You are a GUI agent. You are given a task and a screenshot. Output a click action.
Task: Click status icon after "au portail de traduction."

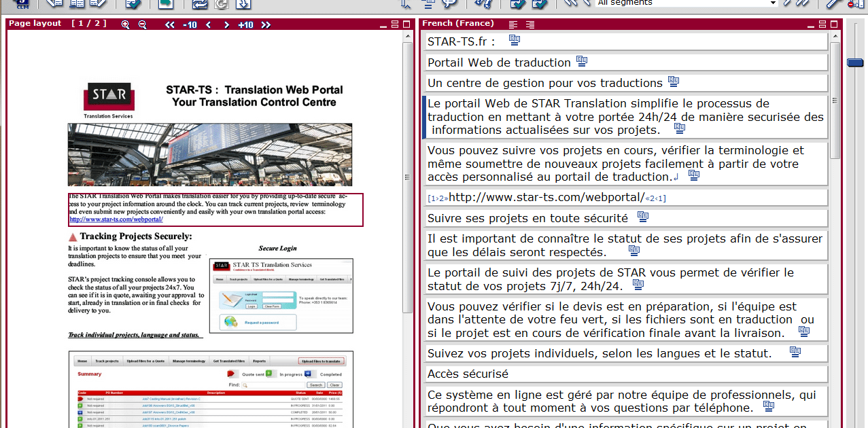[x=694, y=175]
